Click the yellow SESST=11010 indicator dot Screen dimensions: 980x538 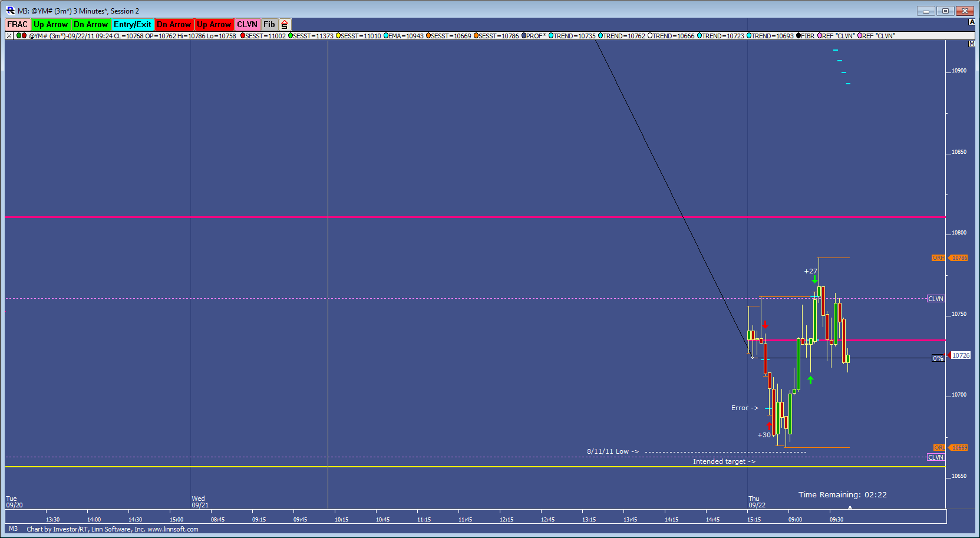pyautogui.click(x=338, y=36)
